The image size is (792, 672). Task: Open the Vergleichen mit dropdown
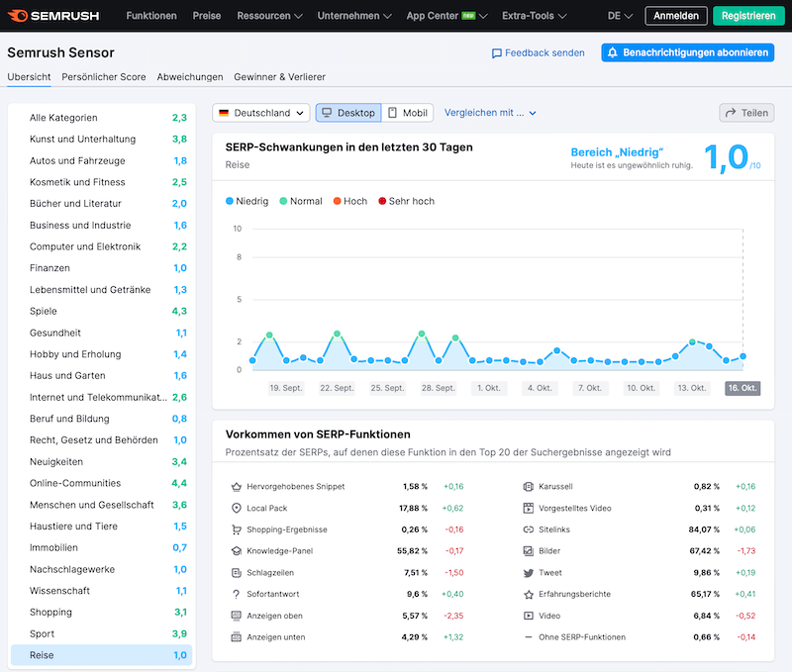pyautogui.click(x=489, y=112)
